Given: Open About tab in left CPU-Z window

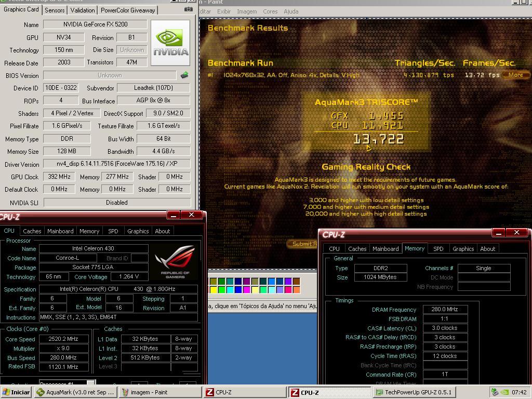Looking at the screenshot, I should [x=162, y=231].
